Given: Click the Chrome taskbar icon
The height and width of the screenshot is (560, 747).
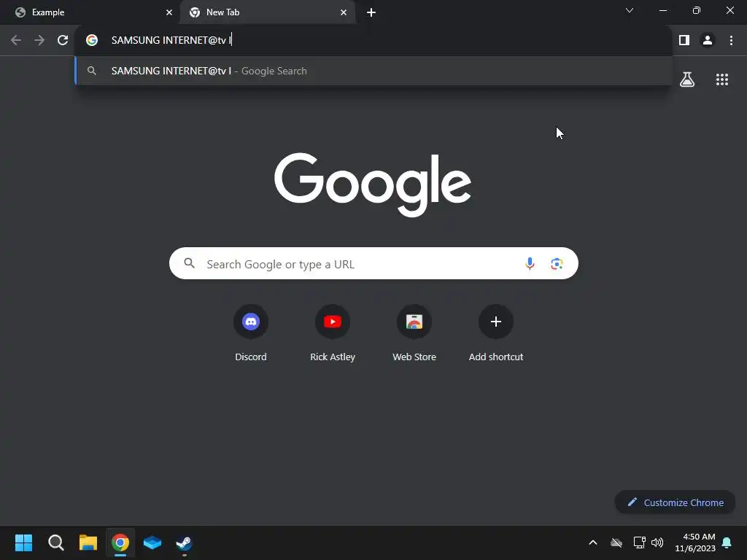Looking at the screenshot, I should 120,542.
